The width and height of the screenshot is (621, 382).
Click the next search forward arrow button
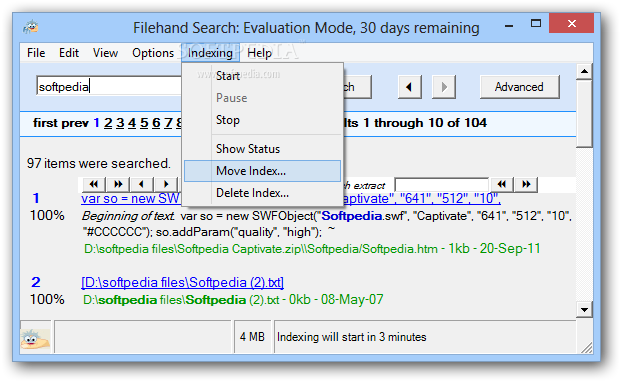pos(444,87)
